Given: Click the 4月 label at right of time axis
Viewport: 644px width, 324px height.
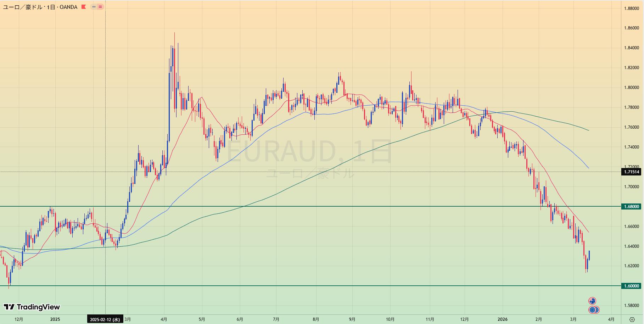Looking at the screenshot, I should click(x=611, y=319).
